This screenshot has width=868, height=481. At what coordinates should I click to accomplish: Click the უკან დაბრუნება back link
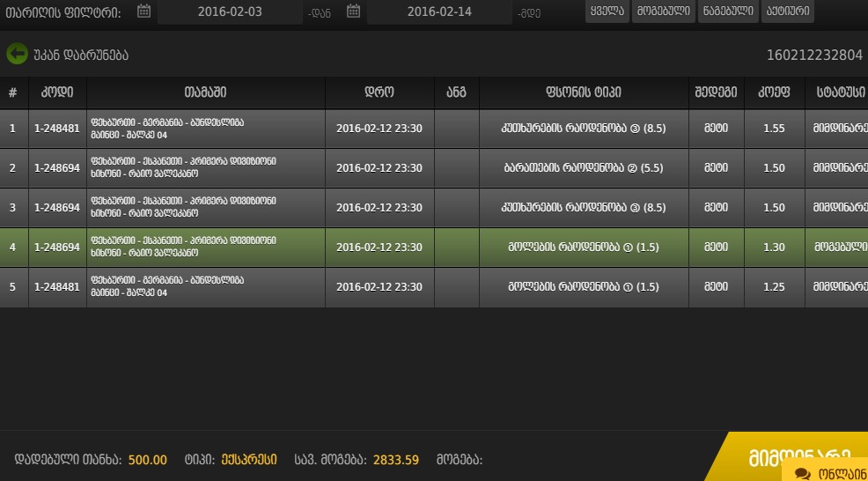point(81,55)
